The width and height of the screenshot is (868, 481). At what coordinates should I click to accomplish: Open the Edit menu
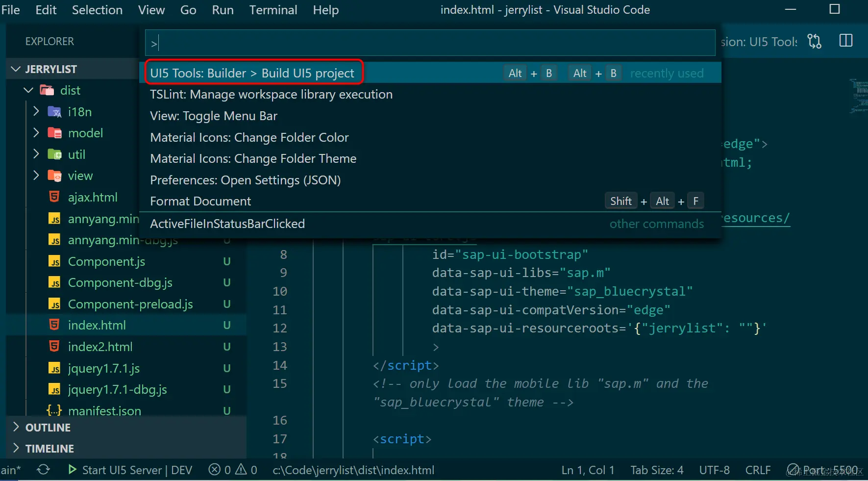tap(46, 10)
